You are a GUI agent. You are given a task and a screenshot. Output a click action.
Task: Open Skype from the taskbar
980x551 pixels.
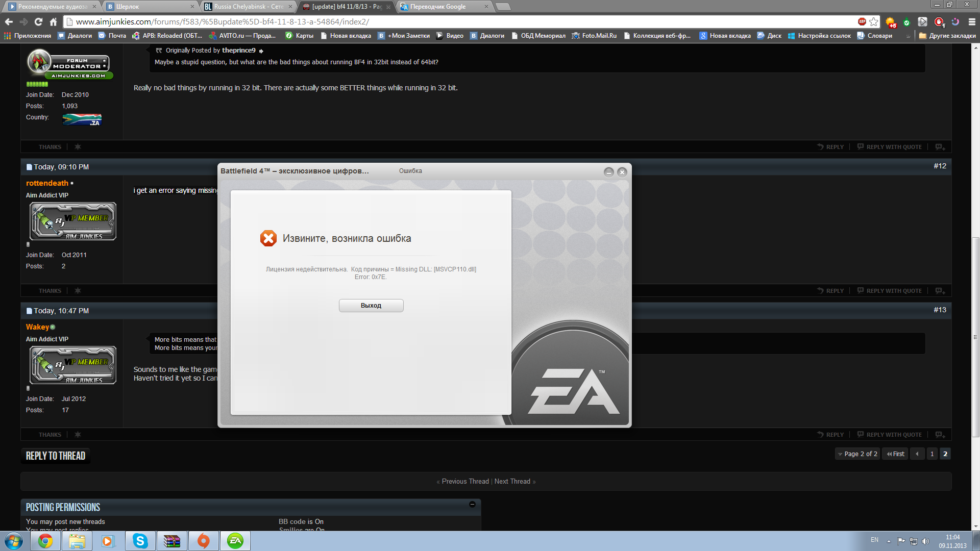pyautogui.click(x=140, y=541)
